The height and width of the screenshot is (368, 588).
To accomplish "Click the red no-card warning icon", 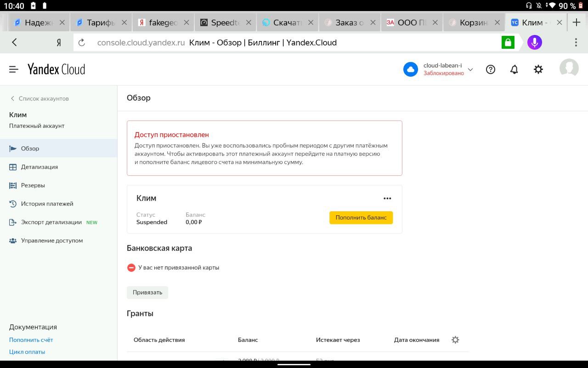I will tap(131, 267).
